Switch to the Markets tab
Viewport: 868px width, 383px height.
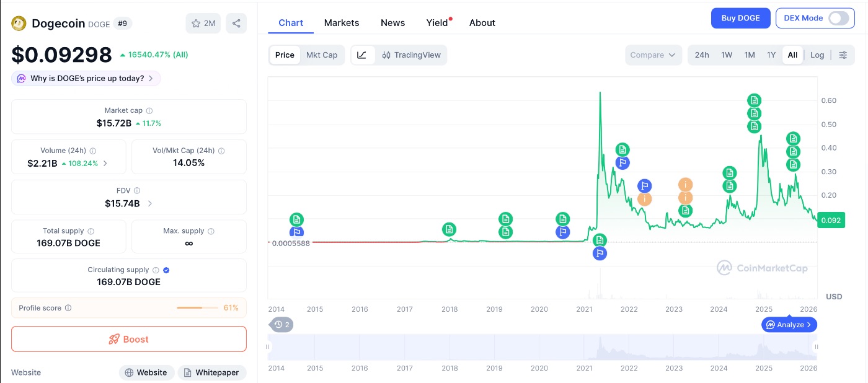tap(342, 23)
